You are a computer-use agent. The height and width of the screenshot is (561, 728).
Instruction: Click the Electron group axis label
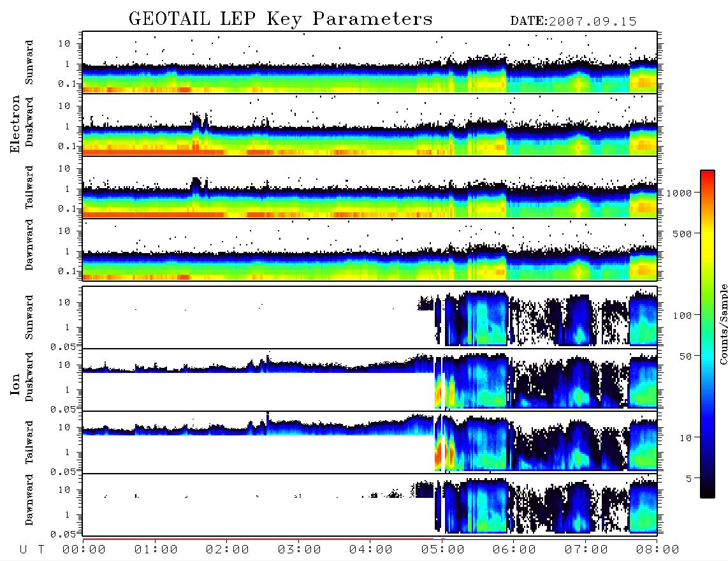pos(15,124)
